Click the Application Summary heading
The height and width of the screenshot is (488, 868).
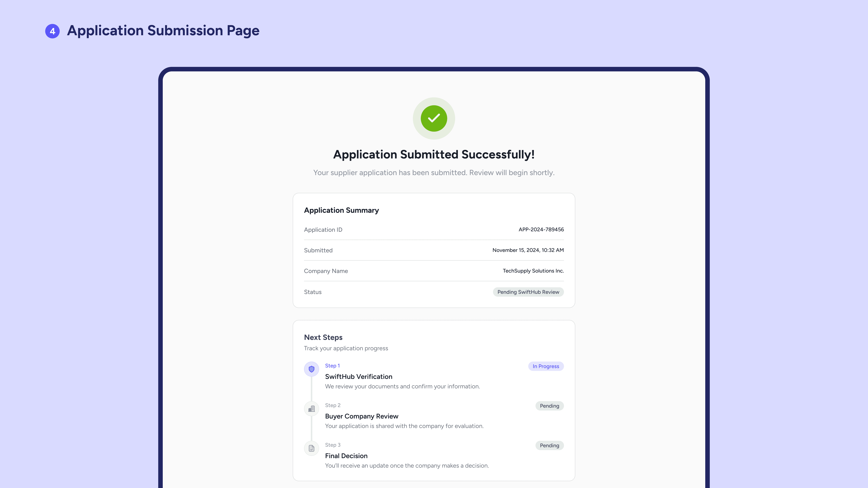click(341, 210)
